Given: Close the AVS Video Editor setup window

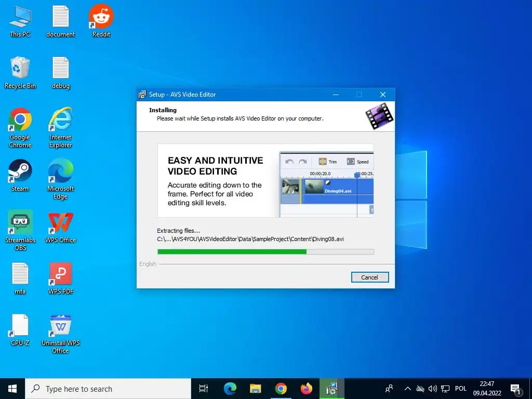Looking at the screenshot, I should 383,95.
